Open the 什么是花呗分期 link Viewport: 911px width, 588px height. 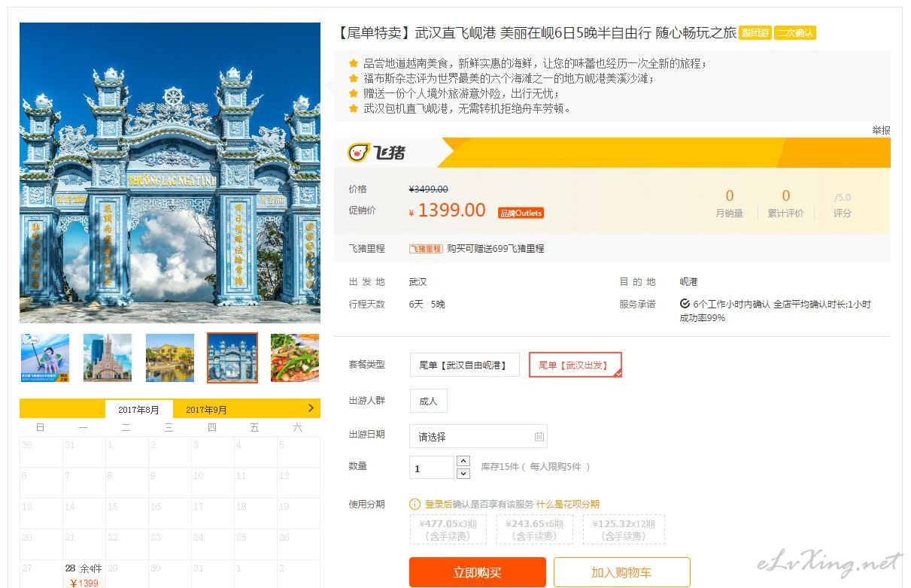point(568,504)
